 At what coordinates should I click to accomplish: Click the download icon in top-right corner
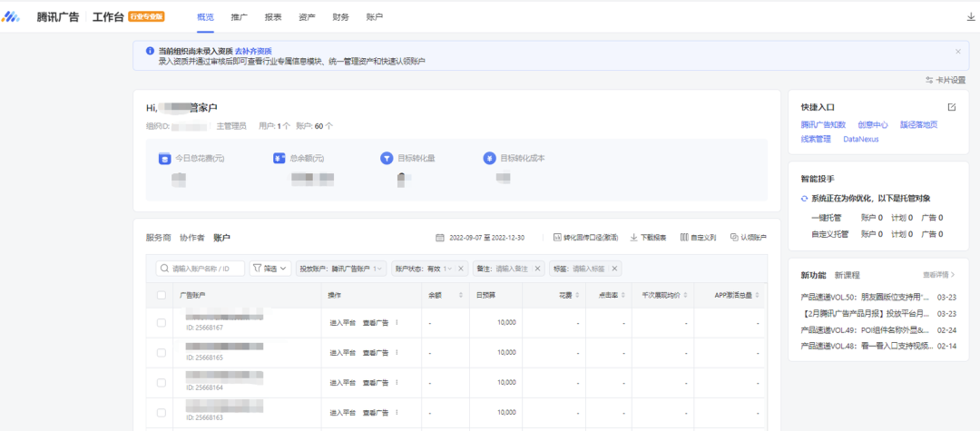[971, 16]
